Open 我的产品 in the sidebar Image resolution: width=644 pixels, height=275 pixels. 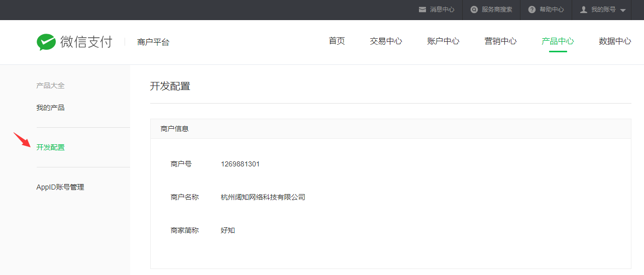tap(50, 108)
